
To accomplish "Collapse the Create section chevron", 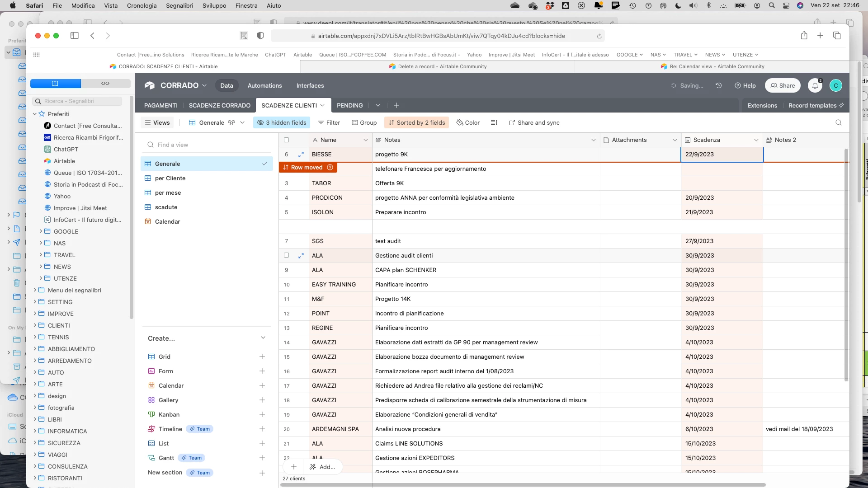I will (x=263, y=338).
